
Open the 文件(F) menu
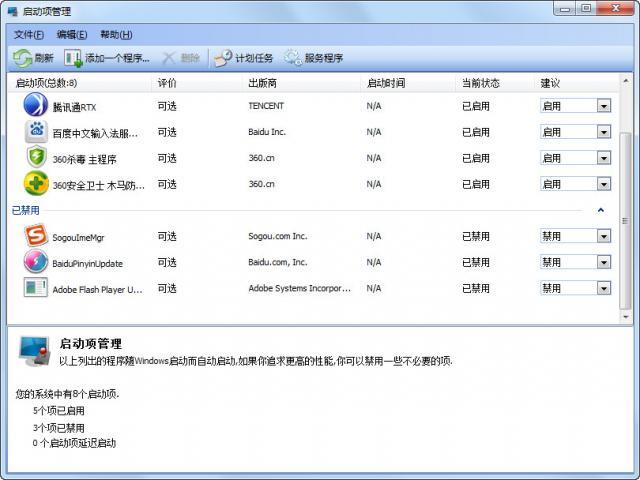(29, 35)
